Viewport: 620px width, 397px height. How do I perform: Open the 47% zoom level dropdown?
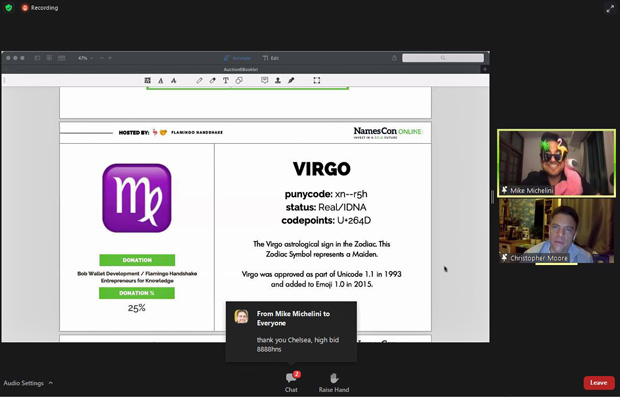[85, 58]
